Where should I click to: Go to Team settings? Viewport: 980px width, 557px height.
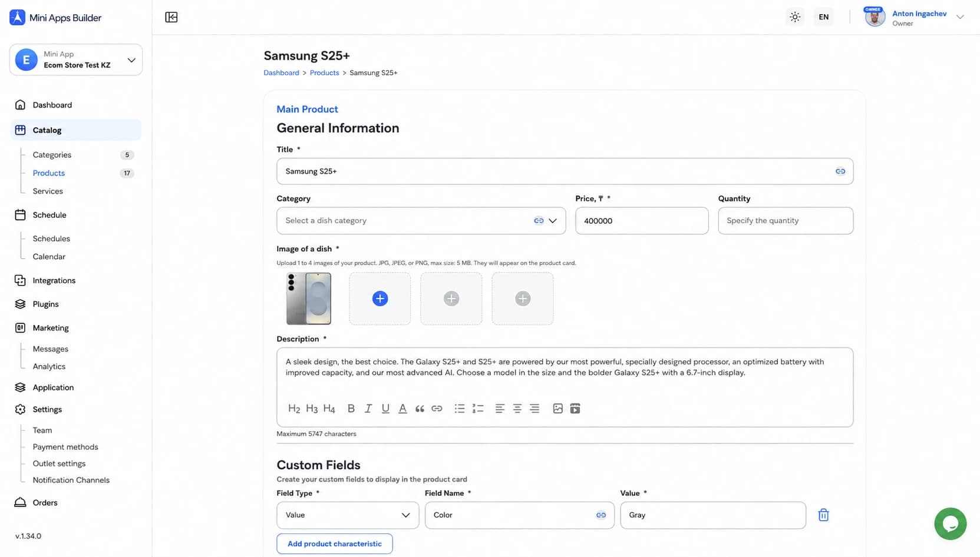[42, 430]
